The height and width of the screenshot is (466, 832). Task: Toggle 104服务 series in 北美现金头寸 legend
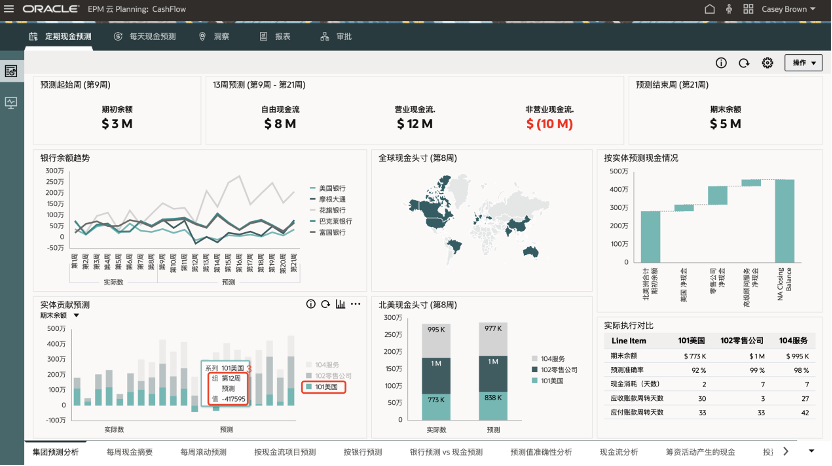553,358
